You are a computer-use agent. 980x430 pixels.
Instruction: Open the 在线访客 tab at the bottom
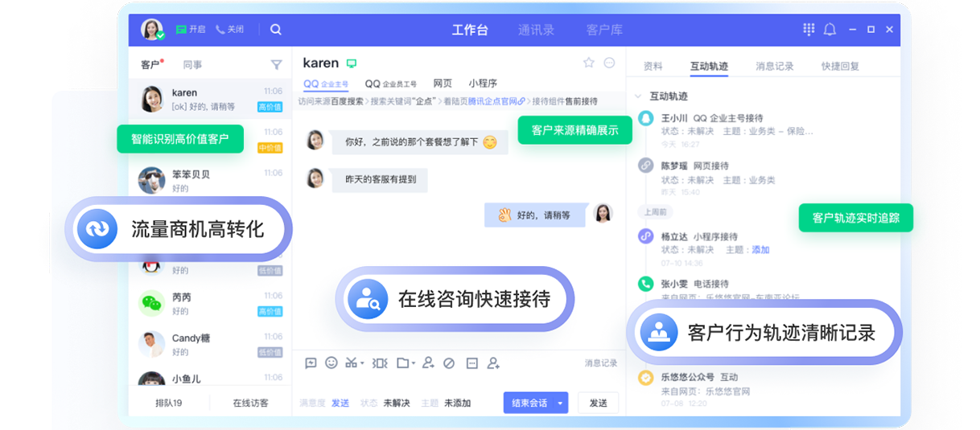[x=250, y=403]
